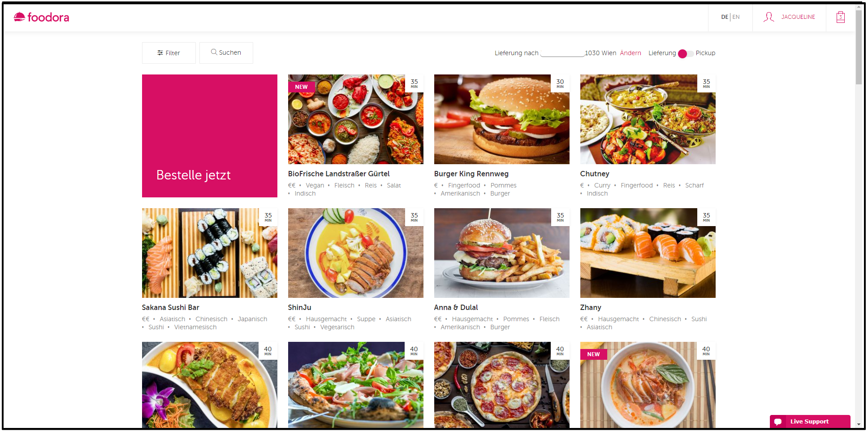This screenshot has width=868, height=432.
Task: Click Ändern to change the address
Action: [630, 53]
